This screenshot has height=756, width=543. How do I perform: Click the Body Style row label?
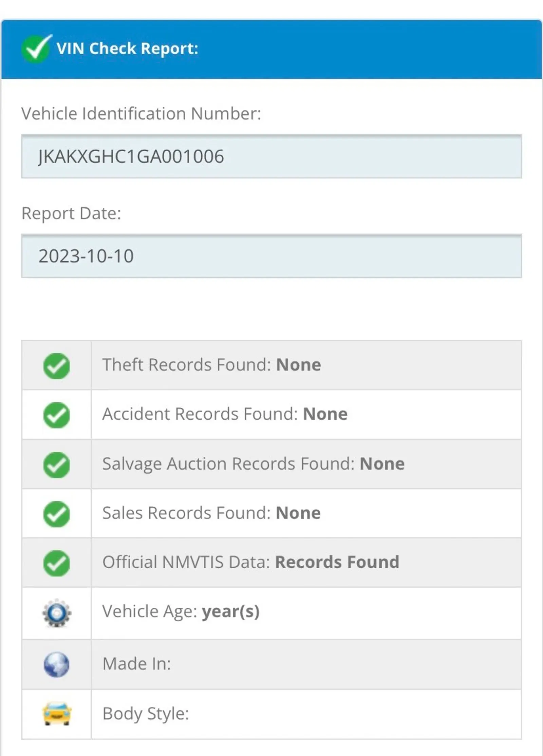(x=146, y=714)
